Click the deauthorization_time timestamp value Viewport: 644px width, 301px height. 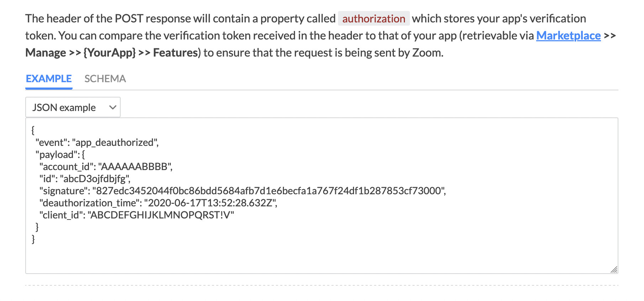tap(211, 203)
